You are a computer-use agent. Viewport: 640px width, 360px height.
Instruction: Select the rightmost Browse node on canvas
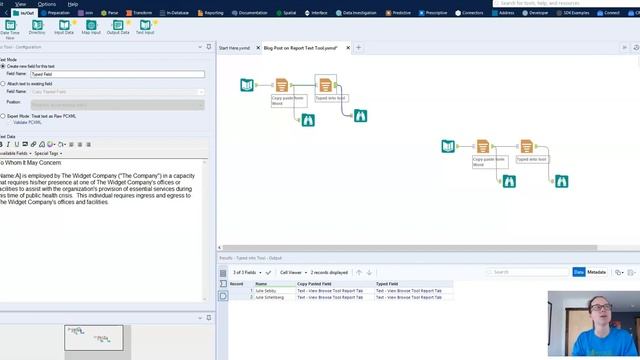point(562,181)
